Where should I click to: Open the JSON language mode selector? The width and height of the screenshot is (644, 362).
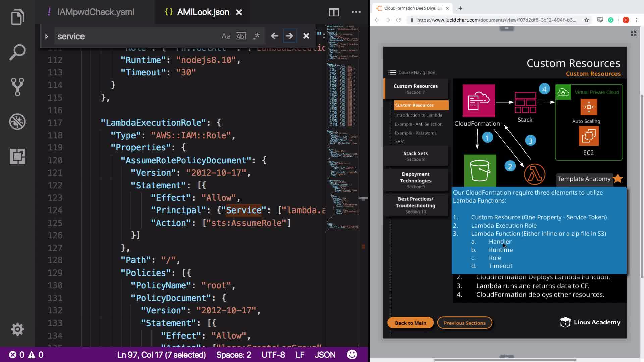(325, 355)
